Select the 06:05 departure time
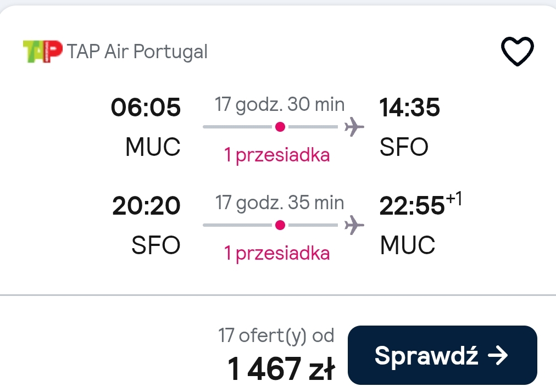The height and width of the screenshot is (392, 556). click(x=146, y=107)
